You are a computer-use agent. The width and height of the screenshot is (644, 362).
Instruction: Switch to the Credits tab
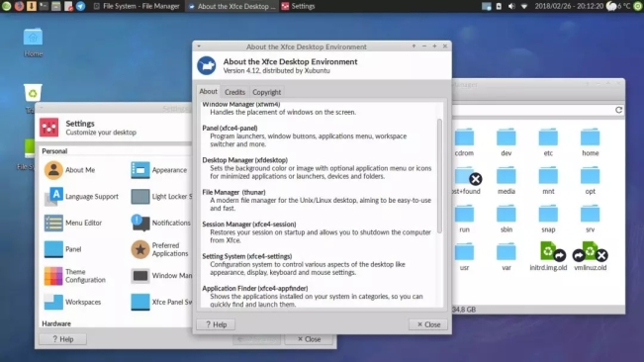pyautogui.click(x=234, y=92)
